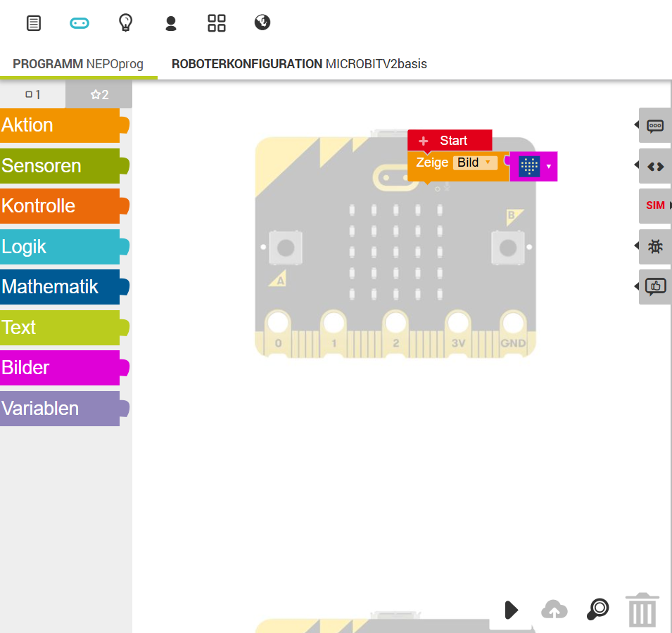Click the cloud upload icon
The height and width of the screenshot is (633, 672).
click(554, 610)
